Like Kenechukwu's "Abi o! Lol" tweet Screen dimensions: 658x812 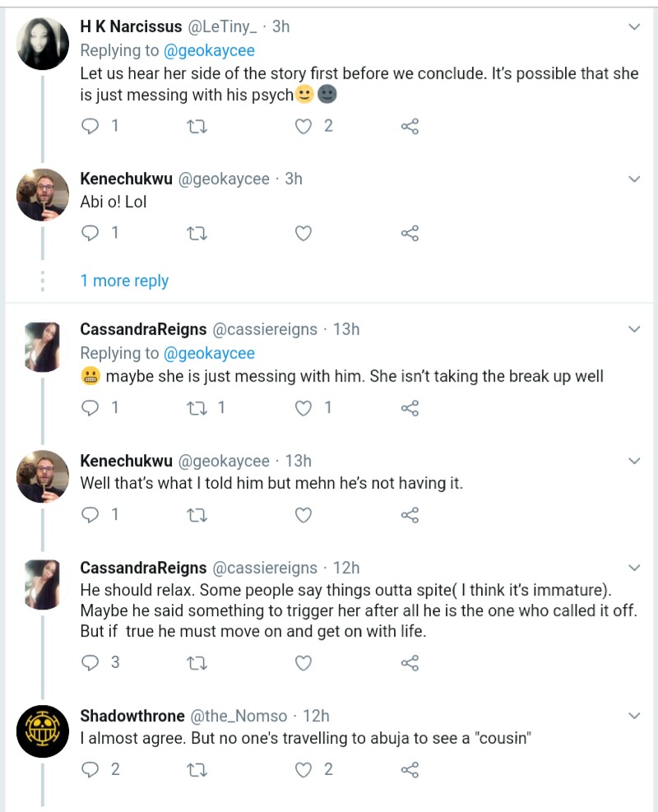click(x=304, y=233)
